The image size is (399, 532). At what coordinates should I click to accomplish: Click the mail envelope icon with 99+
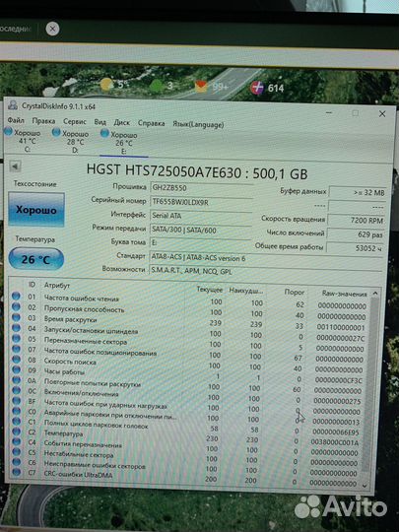click(201, 86)
